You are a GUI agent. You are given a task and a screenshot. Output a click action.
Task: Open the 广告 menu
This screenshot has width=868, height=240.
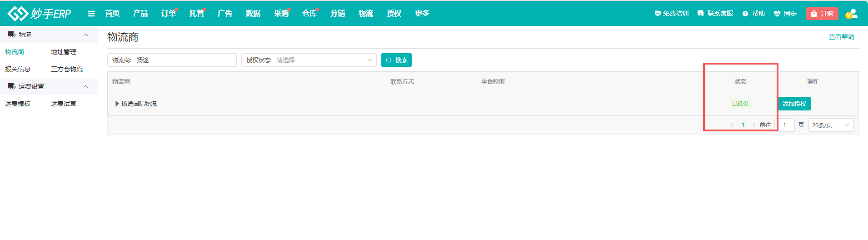coord(225,14)
